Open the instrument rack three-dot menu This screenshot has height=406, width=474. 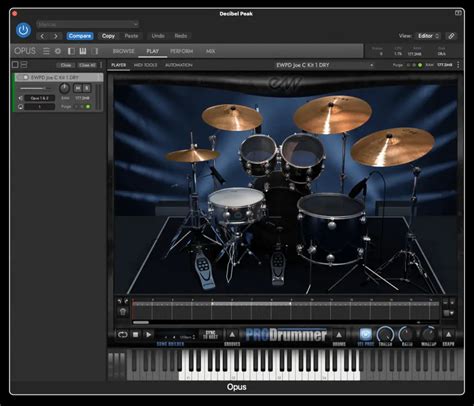[x=101, y=65]
